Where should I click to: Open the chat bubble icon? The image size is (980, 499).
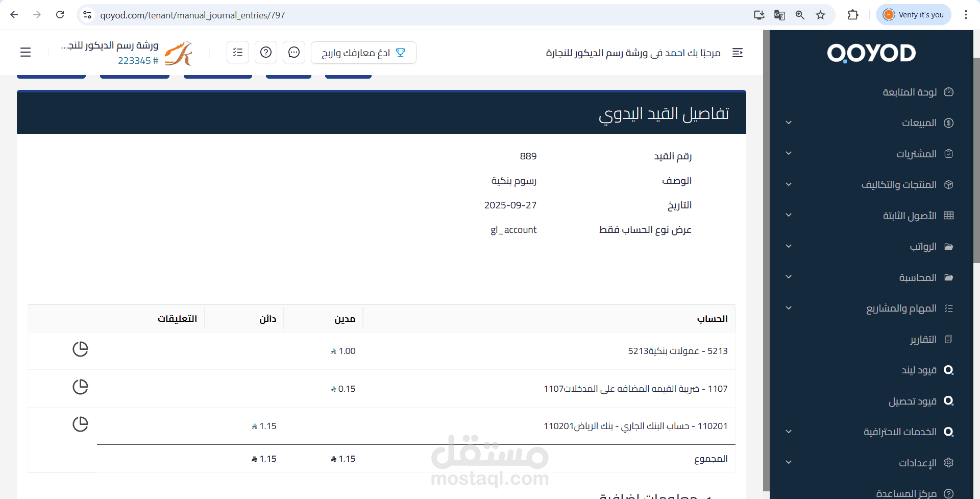(293, 52)
